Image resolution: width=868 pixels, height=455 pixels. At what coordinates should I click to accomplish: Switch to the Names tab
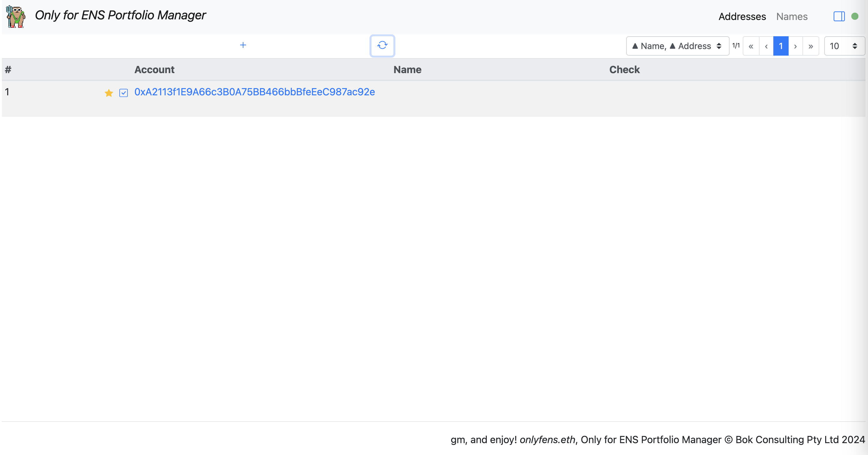pos(791,17)
